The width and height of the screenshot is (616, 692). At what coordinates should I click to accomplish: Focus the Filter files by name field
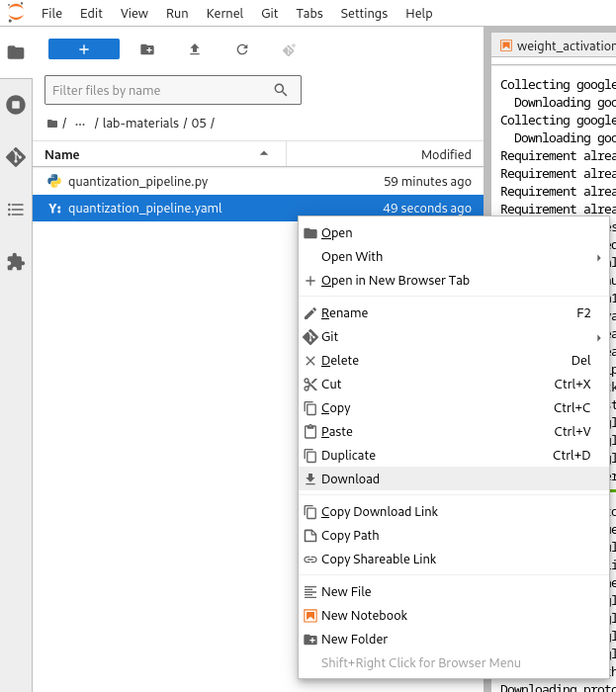(x=173, y=90)
